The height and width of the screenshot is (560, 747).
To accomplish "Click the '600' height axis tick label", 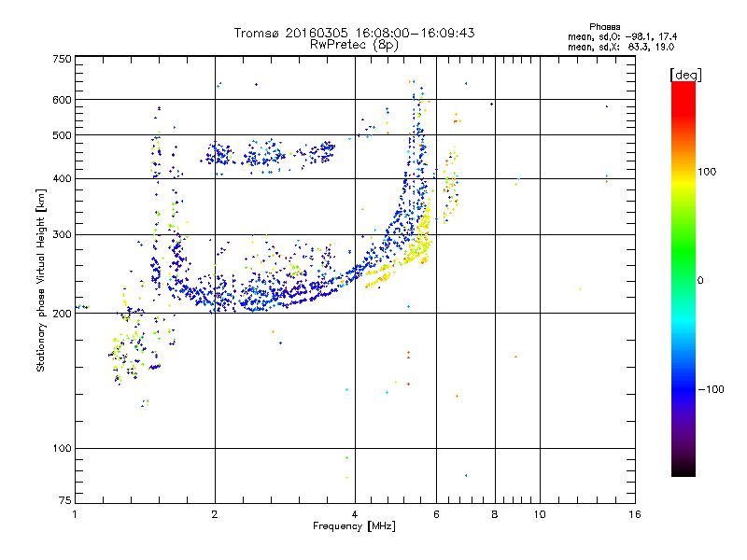I will [62, 100].
